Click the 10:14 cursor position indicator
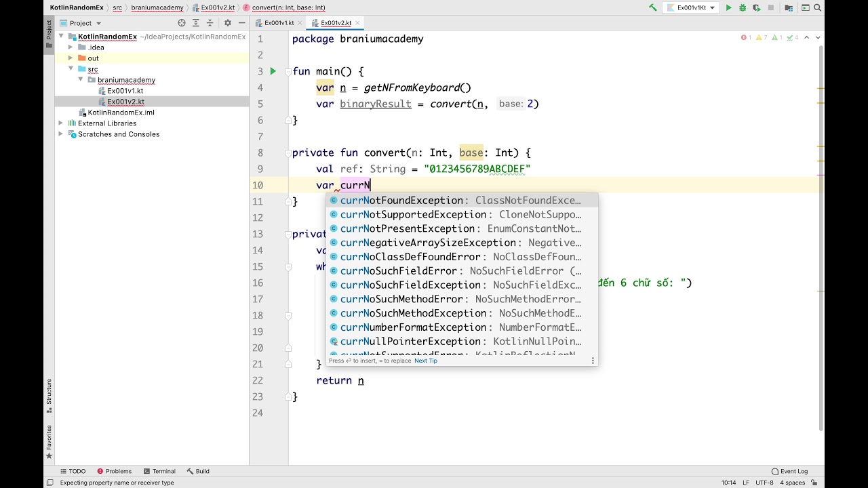Image resolution: width=868 pixels, height=488 pixels. [x=728, y=483]
